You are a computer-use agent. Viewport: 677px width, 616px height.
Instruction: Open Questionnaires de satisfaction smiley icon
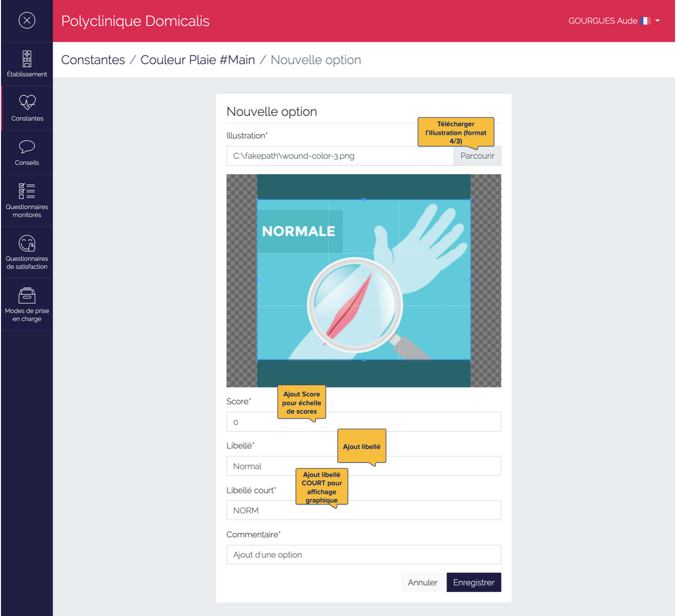[27, 243]
